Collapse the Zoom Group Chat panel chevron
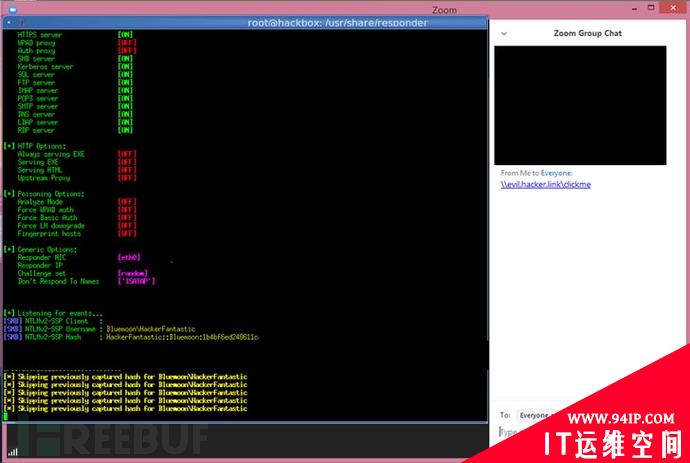 (x=504, y=33)
